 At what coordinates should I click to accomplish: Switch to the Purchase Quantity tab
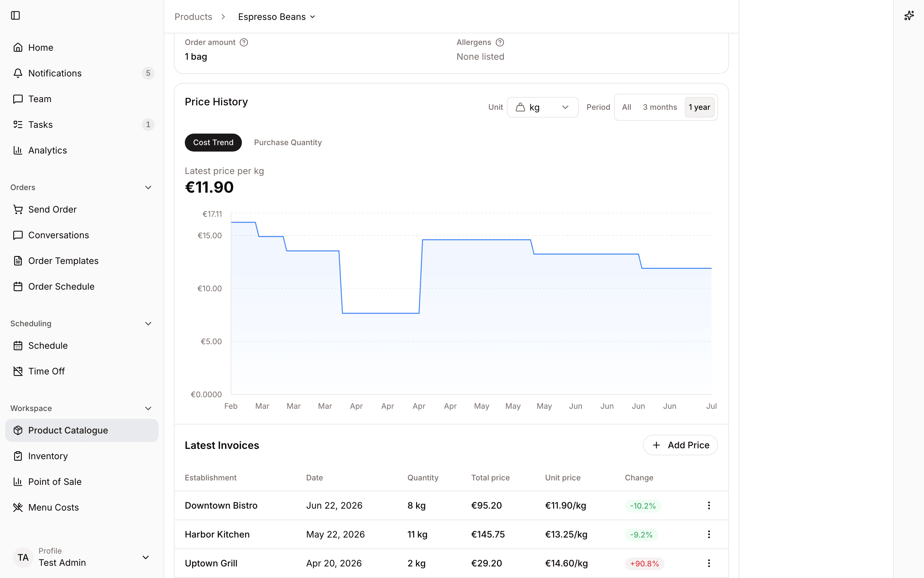[x=288, y=143]
